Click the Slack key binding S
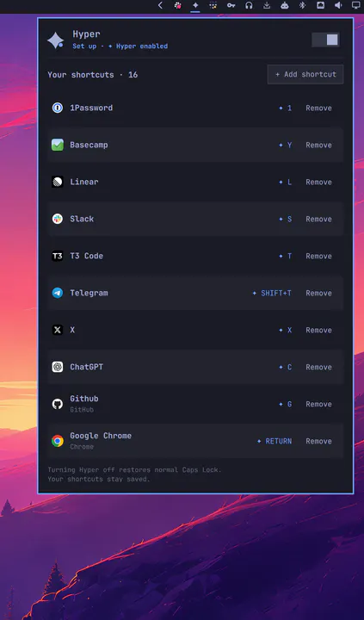This screenshot has width=364, height=620. point(286,219)
